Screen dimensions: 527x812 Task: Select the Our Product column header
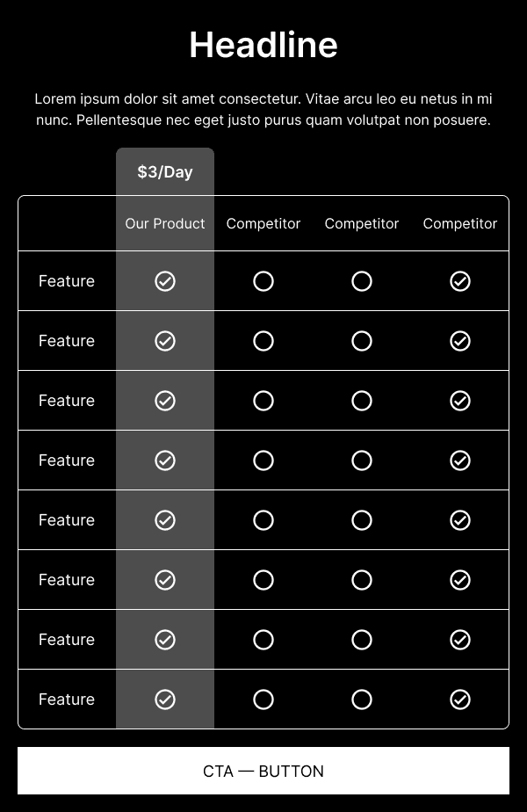click(x=165, y=223)
